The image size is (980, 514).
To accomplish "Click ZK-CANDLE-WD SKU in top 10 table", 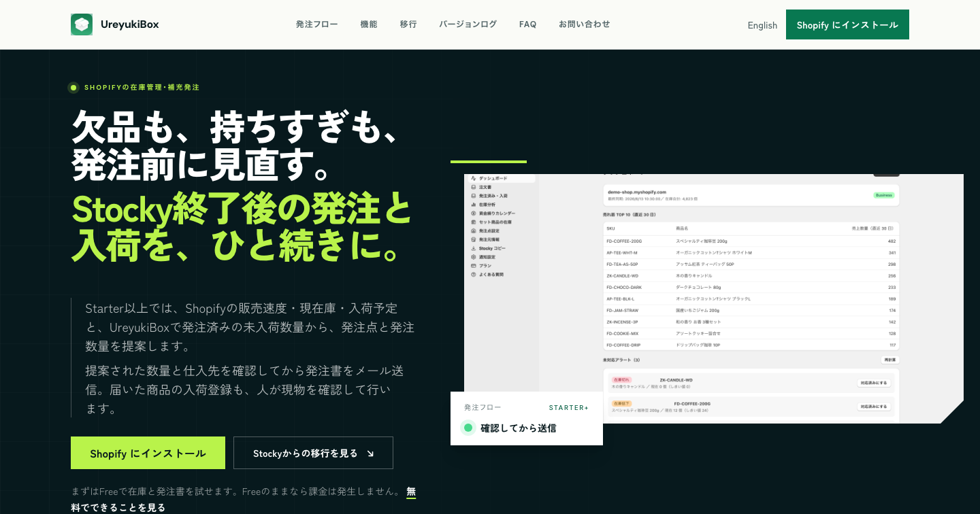I will point(622,276).
